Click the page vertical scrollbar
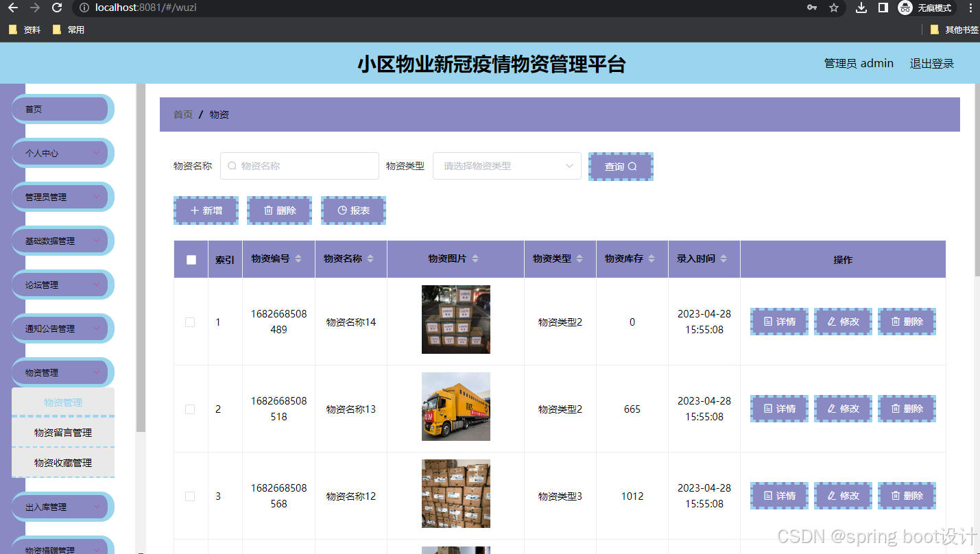This screenshot has width=980, height=554. click(x=977, y=180)
